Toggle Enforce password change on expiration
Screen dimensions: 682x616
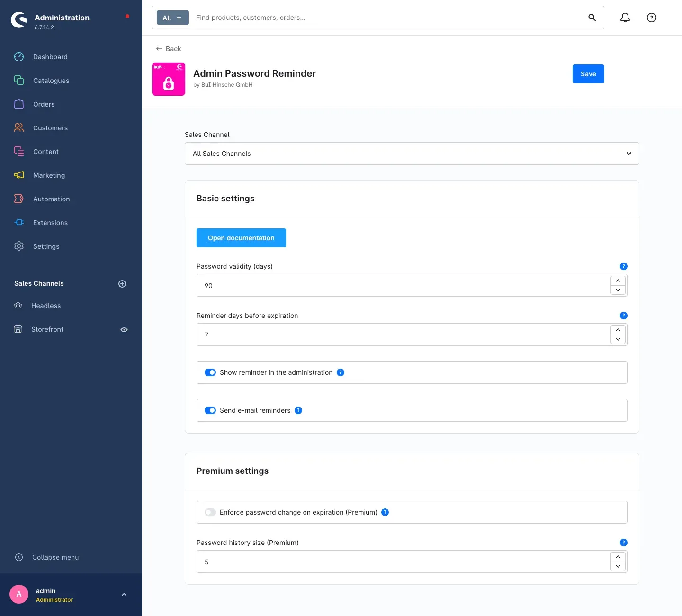tap(210, 512)
